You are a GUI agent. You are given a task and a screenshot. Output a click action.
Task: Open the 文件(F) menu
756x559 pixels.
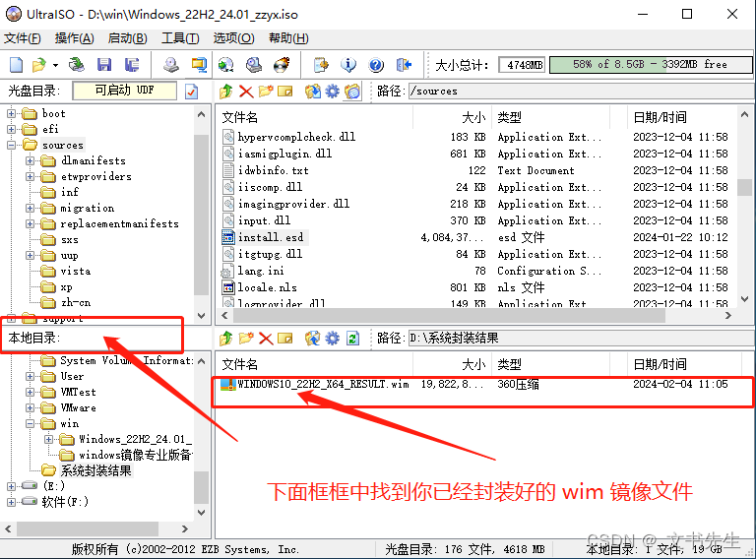(23, 38)
